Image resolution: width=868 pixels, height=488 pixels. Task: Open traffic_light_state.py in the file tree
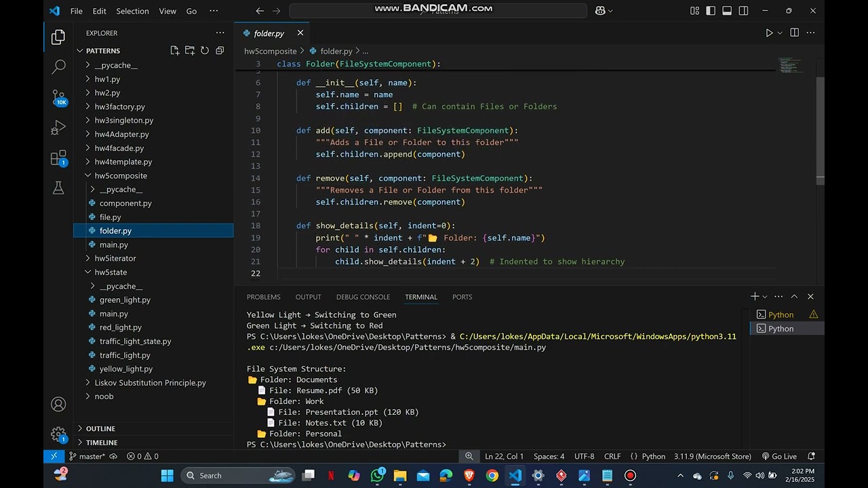(135, 342)
